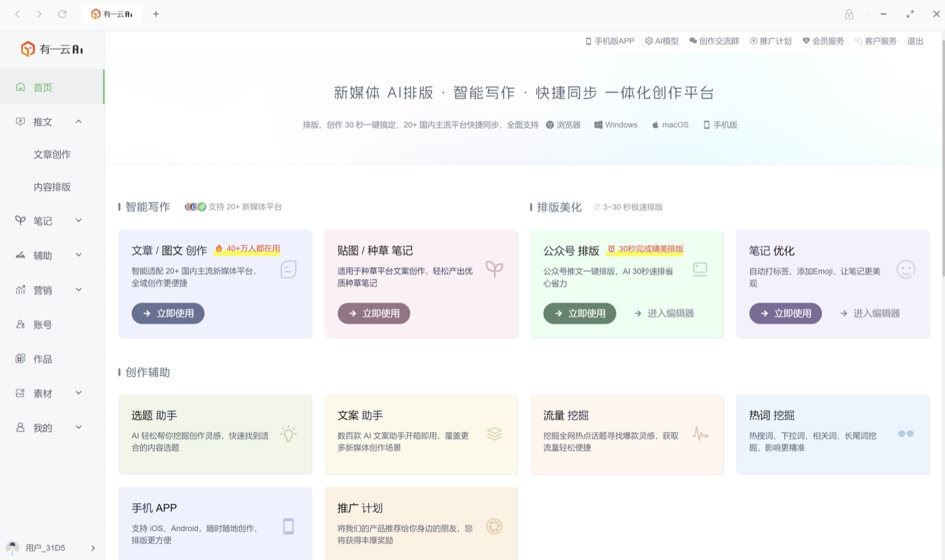Click the layers icon on 文案 助手 card

pos(494,434)
